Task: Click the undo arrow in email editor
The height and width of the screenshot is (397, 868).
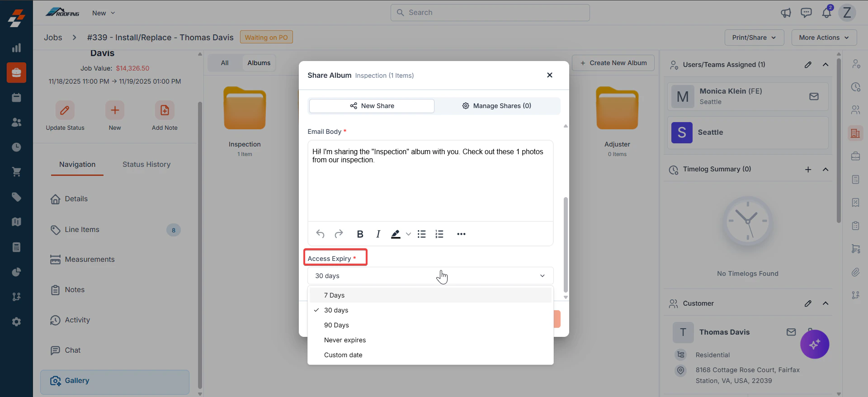Action: (x=320, y=234)
